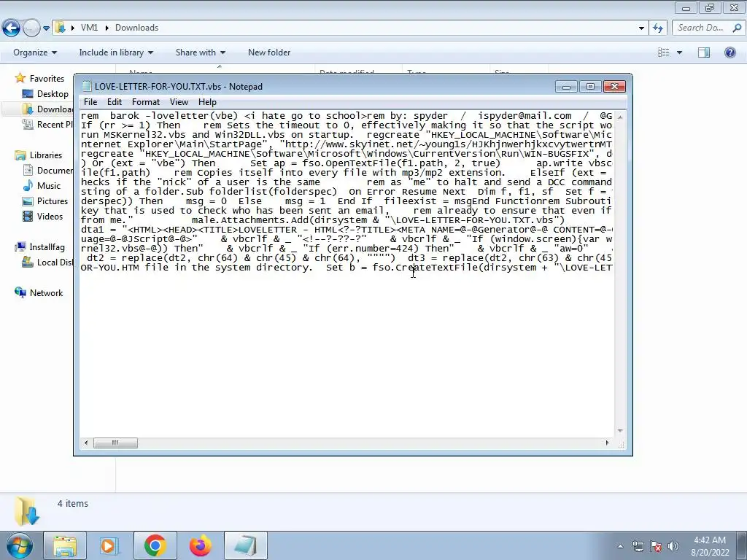Open Firefox from the taskbar
Screen dimensions: 747x560
(200, 545)
